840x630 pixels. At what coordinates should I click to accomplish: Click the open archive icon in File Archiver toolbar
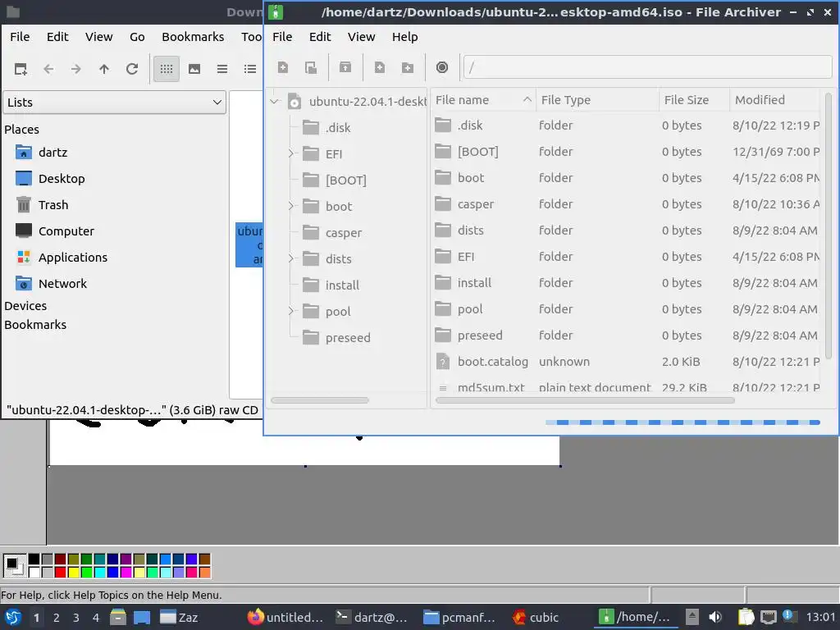click(311, 67)
